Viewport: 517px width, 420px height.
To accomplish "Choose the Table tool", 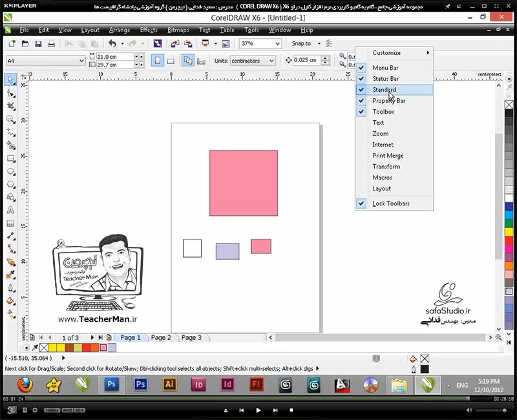I will [10, 223].
